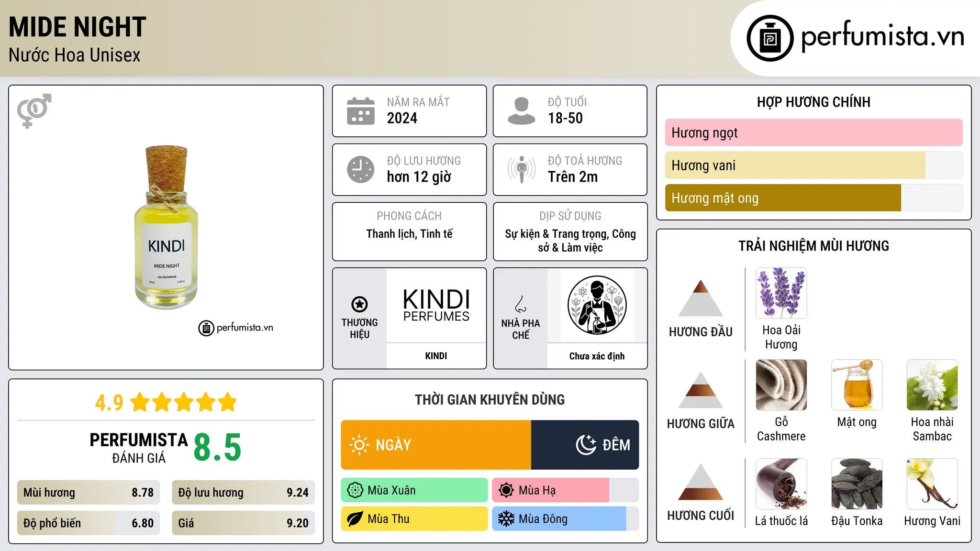Screen dimensions: 980x551
Task: Open the Hoa nhài Sambac thumbnail
Action: point(932,385)
